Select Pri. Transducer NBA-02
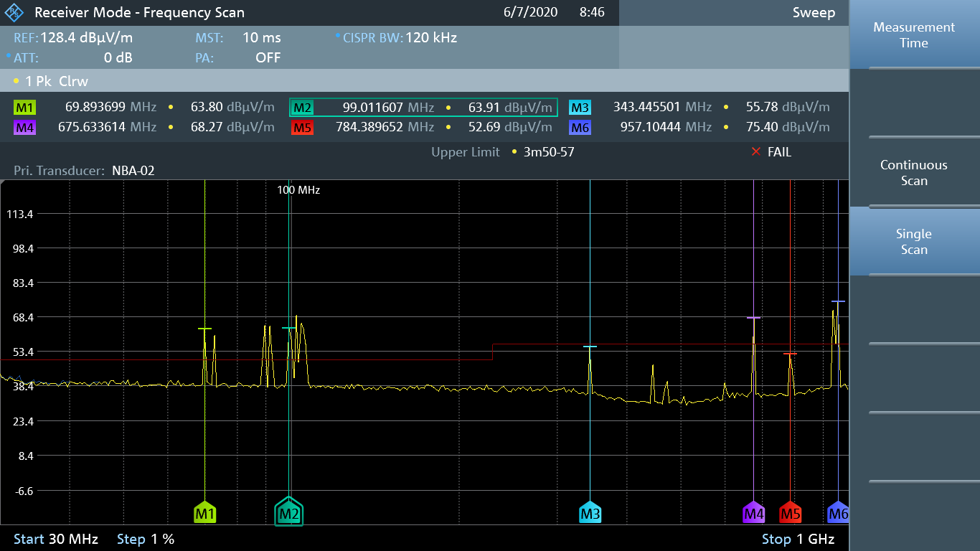The height and width of the screenshot is (551, 980). pos(84,171)
